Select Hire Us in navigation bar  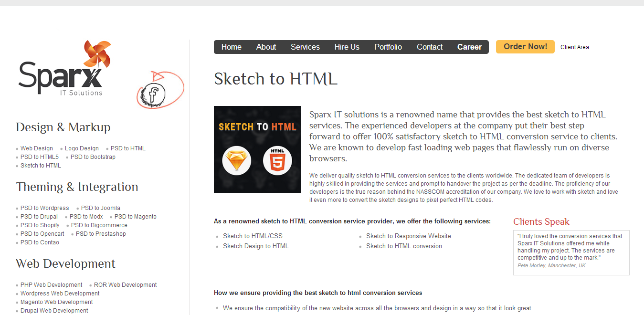point(347,47)
